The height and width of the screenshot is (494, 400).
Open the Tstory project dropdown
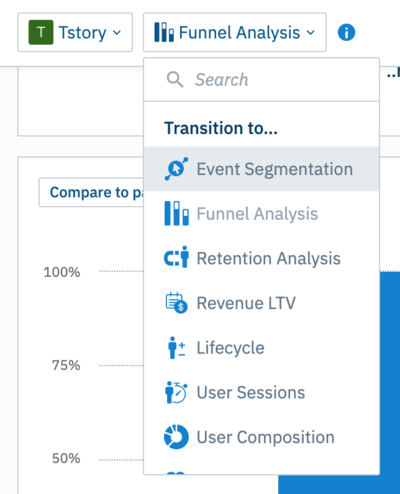click(75, 32)
